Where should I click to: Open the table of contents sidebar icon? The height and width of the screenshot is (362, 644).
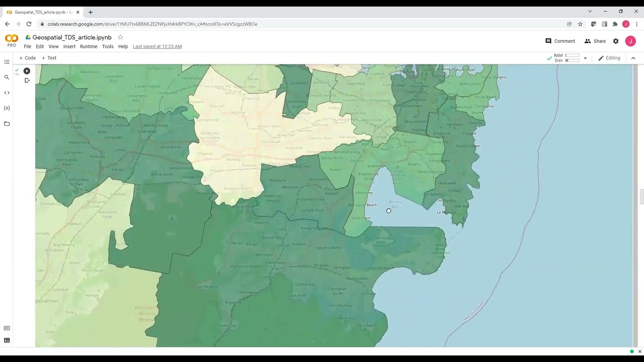click(x=7, y=62)
